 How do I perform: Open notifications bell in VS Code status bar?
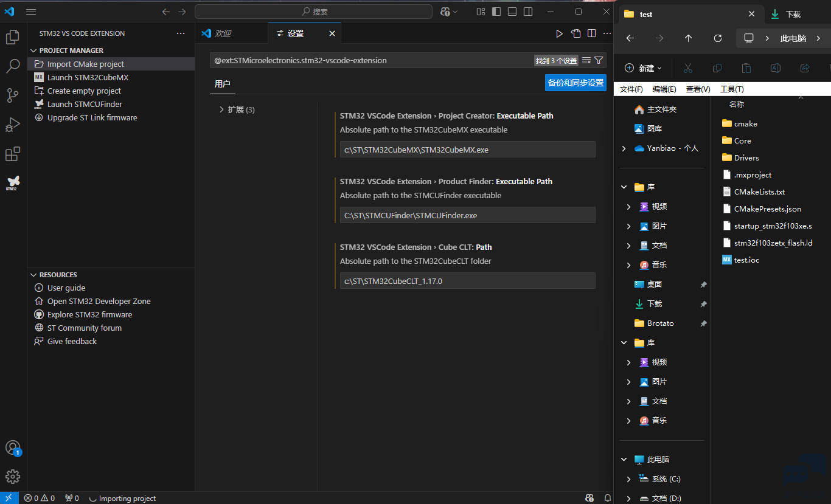[607, 498]
